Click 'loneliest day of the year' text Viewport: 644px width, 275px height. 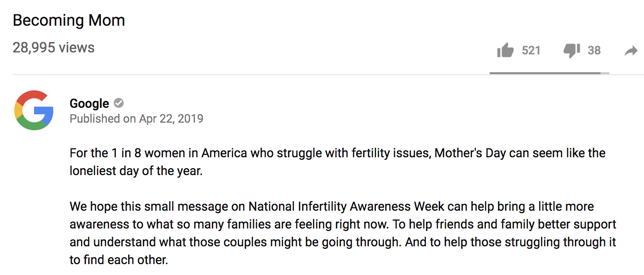click(136, 171)
